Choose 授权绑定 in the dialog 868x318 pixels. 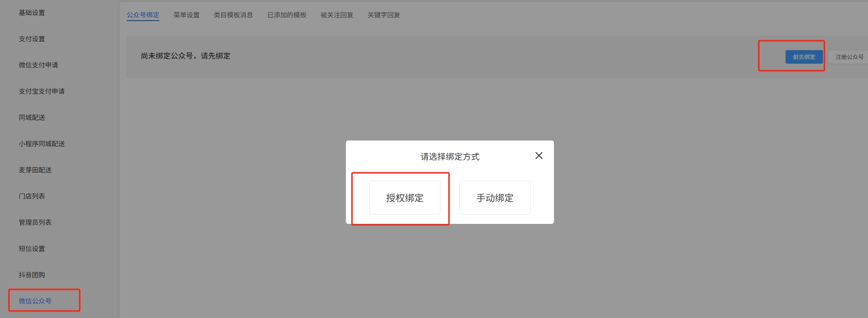pos(404,198)
